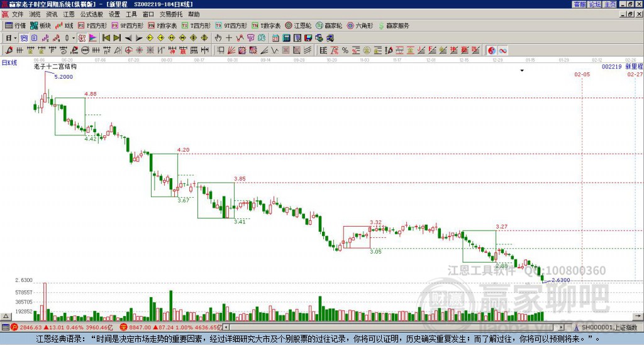This screenshot has width=644, height=345.
Task: Click the percent sign tool
Action: point(345,50)
